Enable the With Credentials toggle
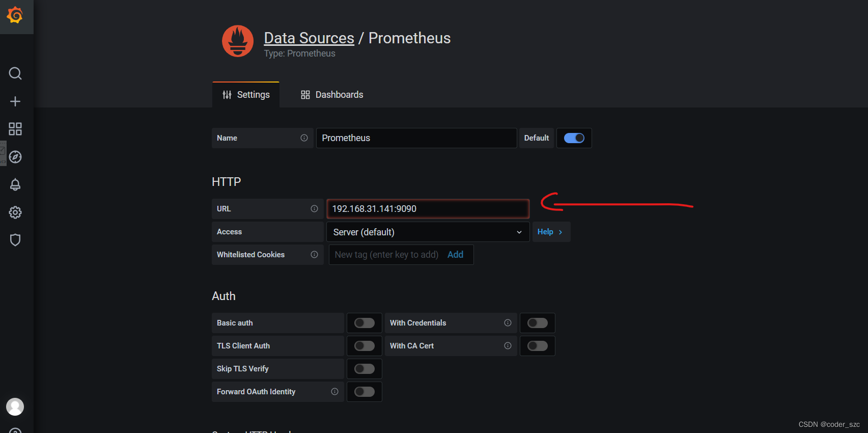Screen dimensions: 868x433 coord(538,323)
